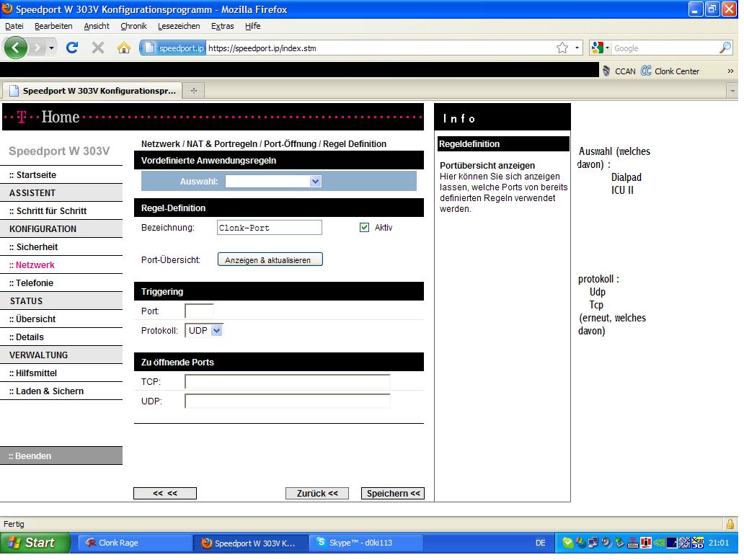Open the Protokoll UDP dropdown

click(203, 331)
